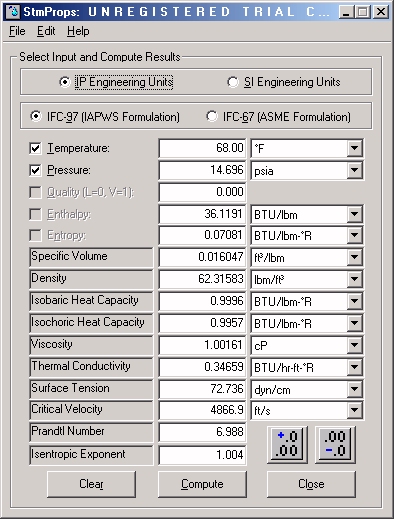Uncheck the Pressure checkbox

35,170
